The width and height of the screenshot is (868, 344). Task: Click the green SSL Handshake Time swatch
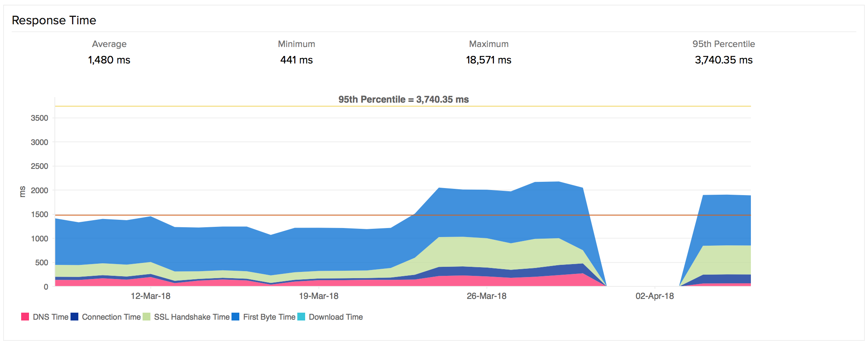click(146, 317)
